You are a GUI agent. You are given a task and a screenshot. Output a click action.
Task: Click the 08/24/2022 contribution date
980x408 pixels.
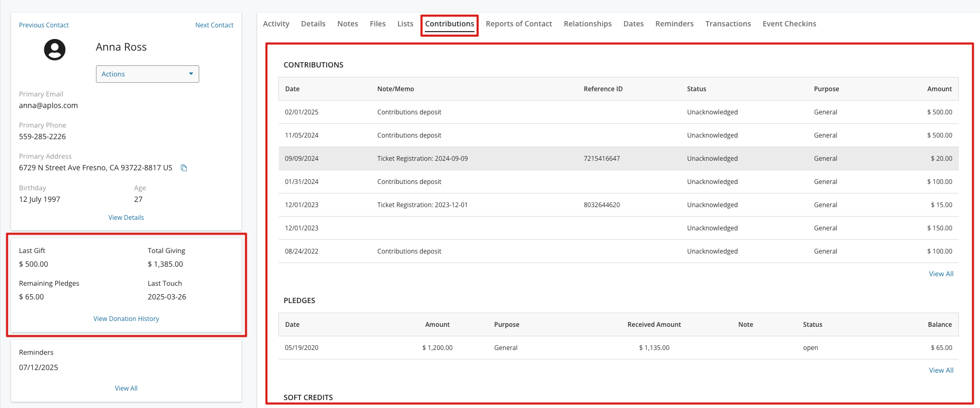[x=302, y=251]
